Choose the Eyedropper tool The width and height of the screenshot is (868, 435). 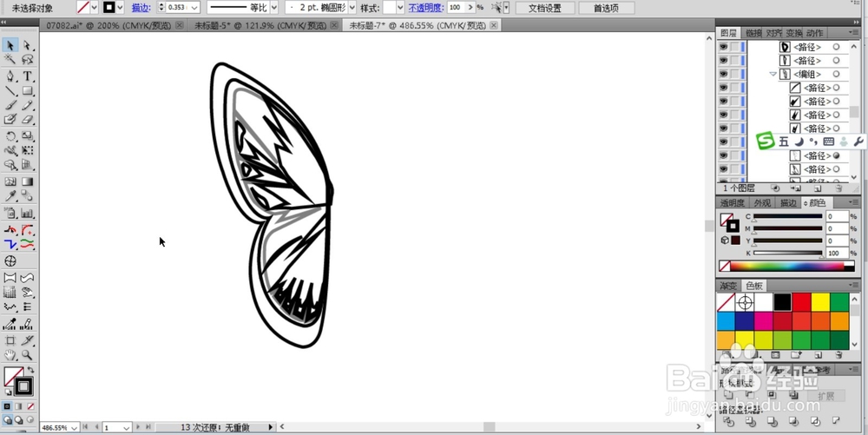pyautogui.click(x=10, y=196)
